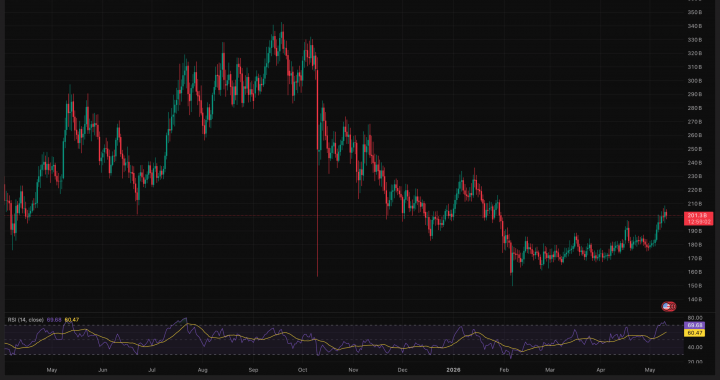720x380 pixels.
Task: Click the Feb label on time axis
Action: tap(504, 369)
